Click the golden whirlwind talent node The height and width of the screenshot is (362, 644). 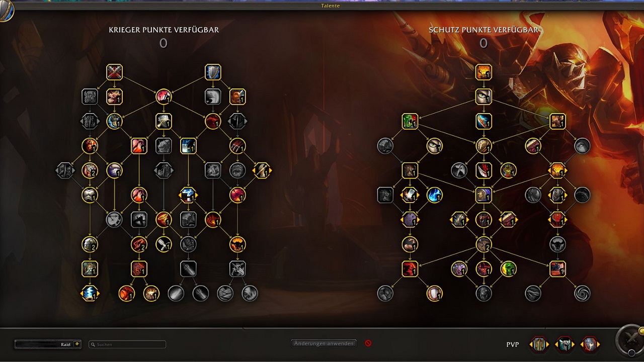tap(164, 220)
